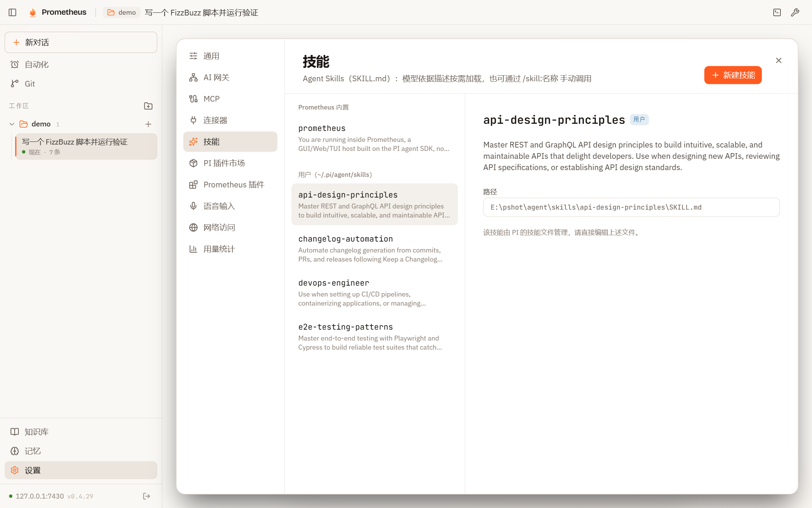Select the AI 网关 settings tab
The width and height of the screenshot is (812, 508).
230,77
